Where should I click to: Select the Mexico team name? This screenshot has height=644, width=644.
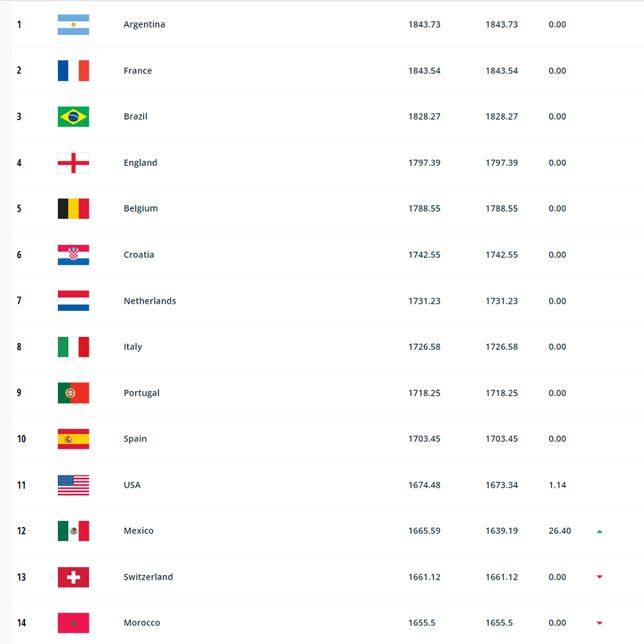pyautogui.click(x=139, y=531)
